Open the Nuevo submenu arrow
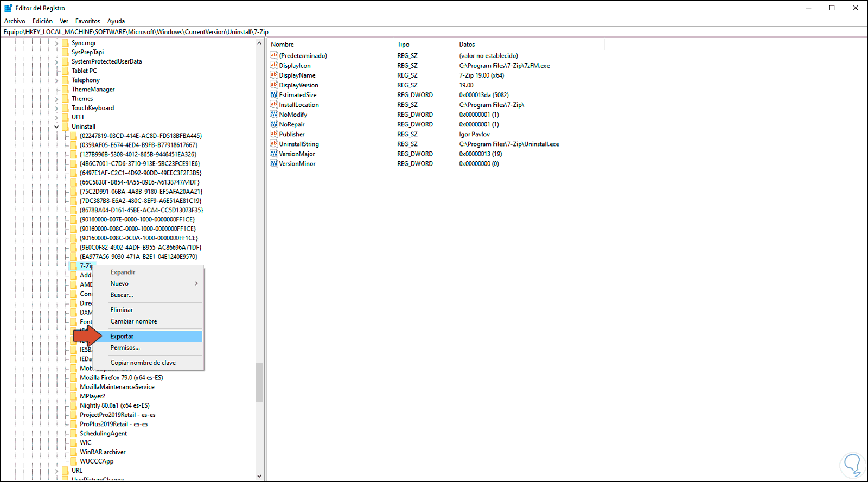868x482 pixels. (196, 283)
